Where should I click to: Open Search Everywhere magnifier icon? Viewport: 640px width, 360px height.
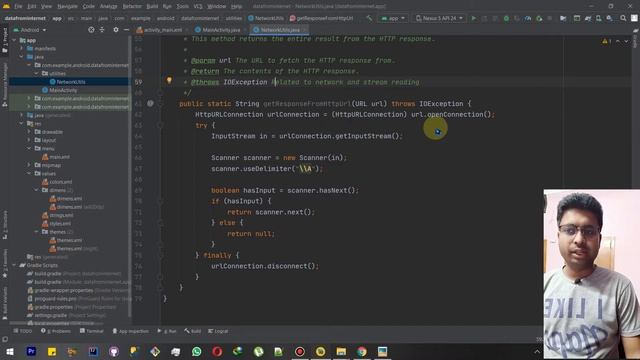point(623,18)
